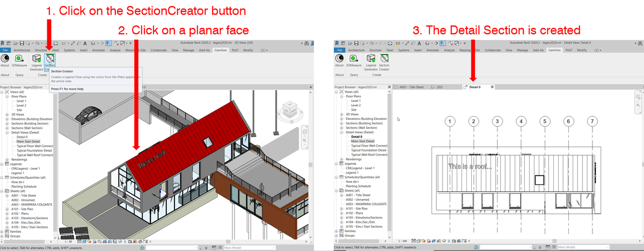The width and height of the screenshot is (644, 251).
Task: Select grid bubble 4 in the Detail 0 view
Action: (x=521, y=121)
